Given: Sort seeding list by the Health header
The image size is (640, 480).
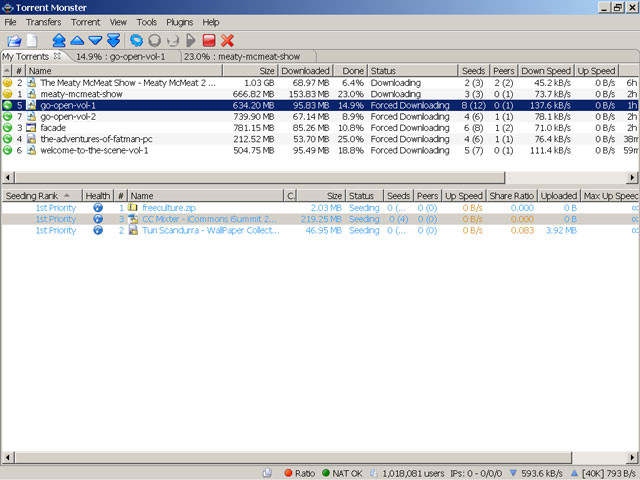Looking at the screenshot, I should click(x=98, y=196).
